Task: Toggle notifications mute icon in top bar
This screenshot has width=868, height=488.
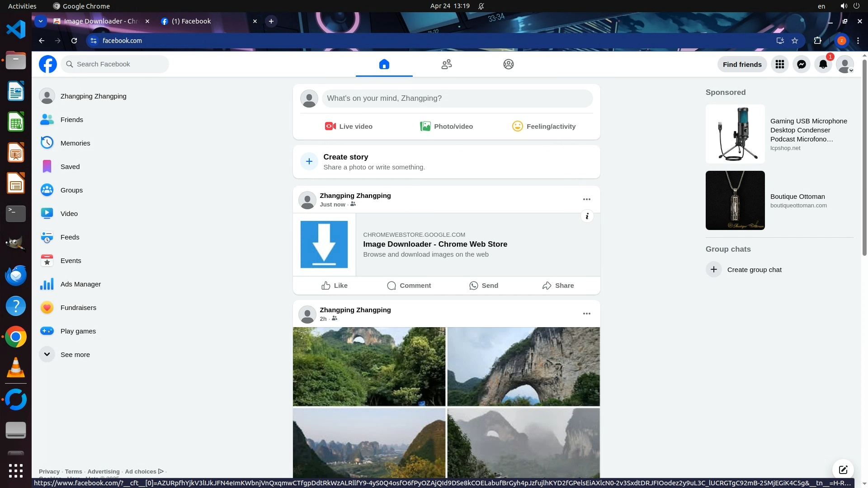Action: 481,6
